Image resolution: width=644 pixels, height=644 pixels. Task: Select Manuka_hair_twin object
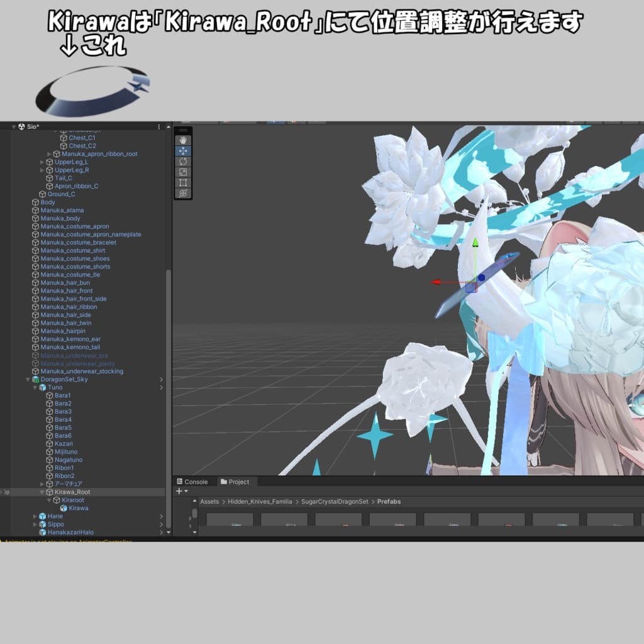point(65,323)
